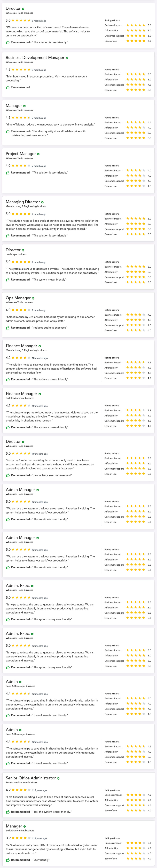Screen dimensions: 157x868
Task: Click the Senior Office Administrator heading
Action: click(31, 778)
